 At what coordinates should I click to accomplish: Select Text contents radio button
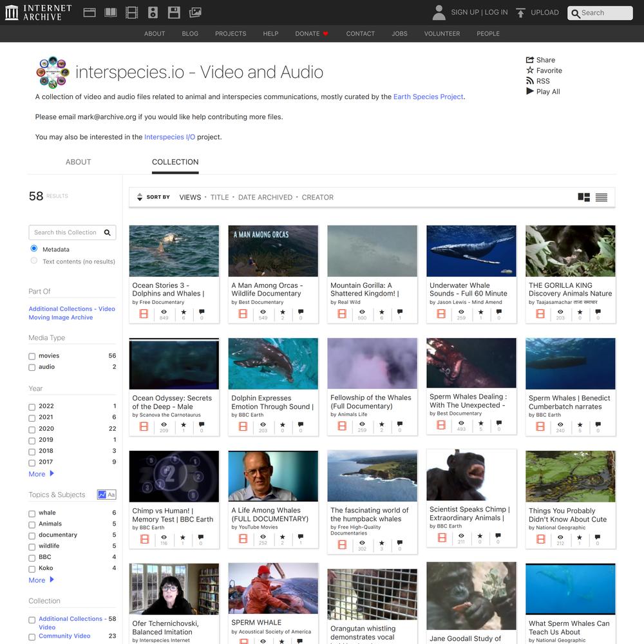point(34,260)
